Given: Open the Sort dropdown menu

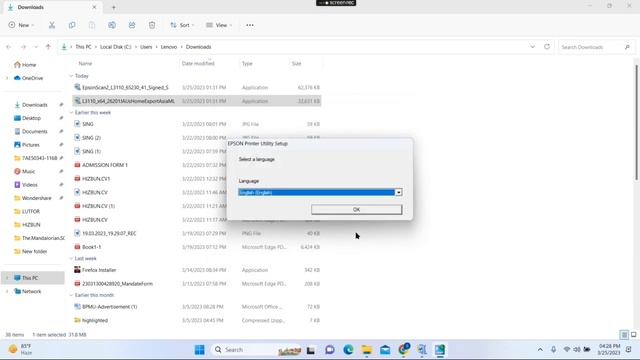Looking at the screenshot, I should pos(182,25).
